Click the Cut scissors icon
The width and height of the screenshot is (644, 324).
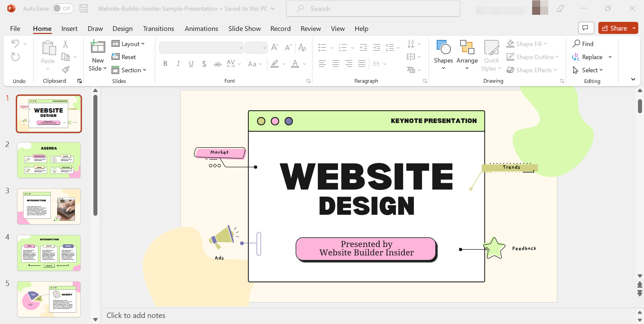66,44
